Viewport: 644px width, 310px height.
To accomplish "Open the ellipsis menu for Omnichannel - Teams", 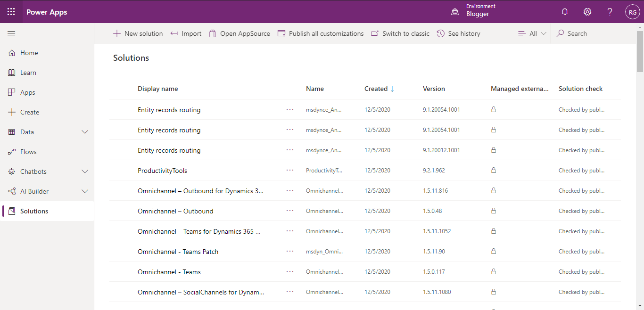I will click(x=290, y=271).
